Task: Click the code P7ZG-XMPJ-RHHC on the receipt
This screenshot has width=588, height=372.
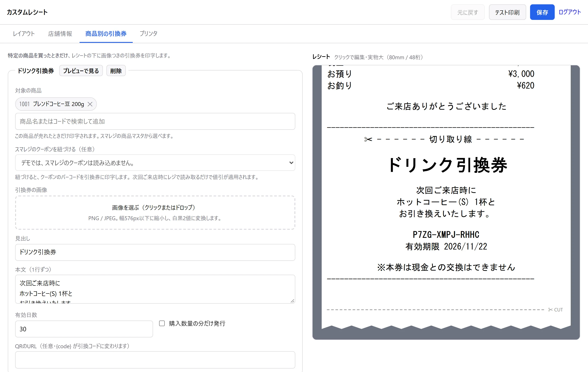Action: (x=446, y=234)
